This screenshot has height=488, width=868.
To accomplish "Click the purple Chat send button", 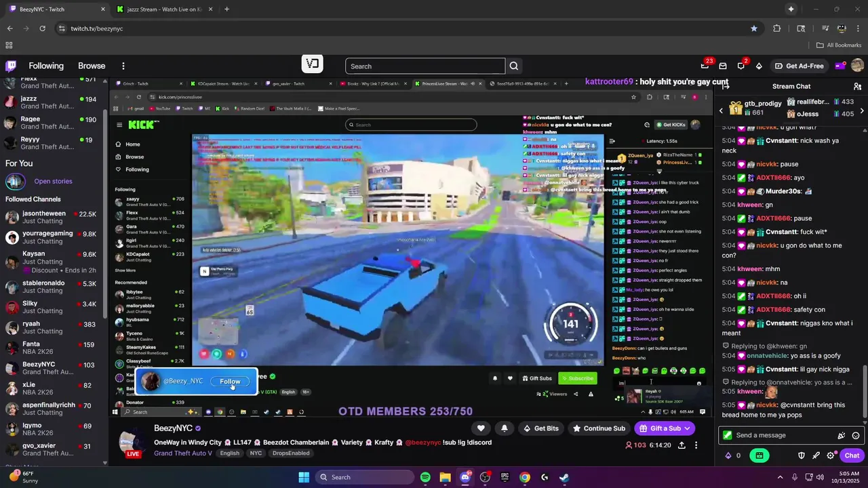I will pos(852,455).
